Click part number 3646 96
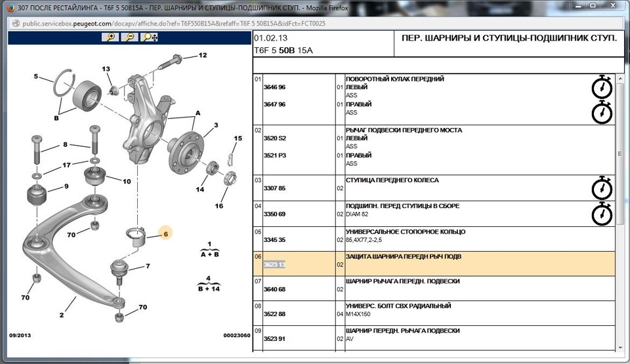Screen dimensions: 630x364 point(274,87)
